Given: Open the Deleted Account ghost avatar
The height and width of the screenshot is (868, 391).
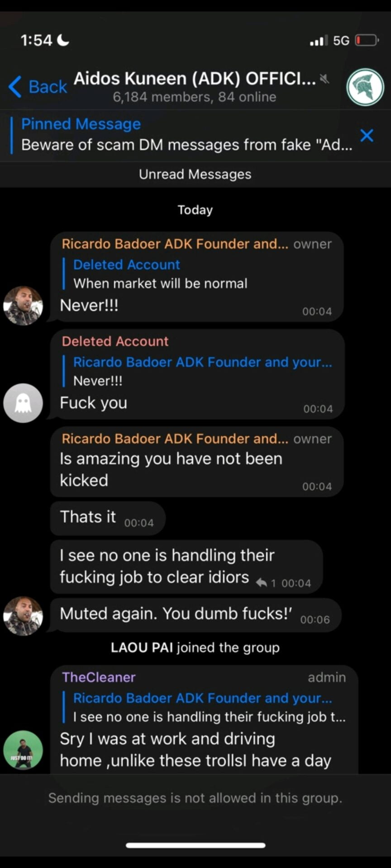Looking at the screenshot, I should coord(23,403).
